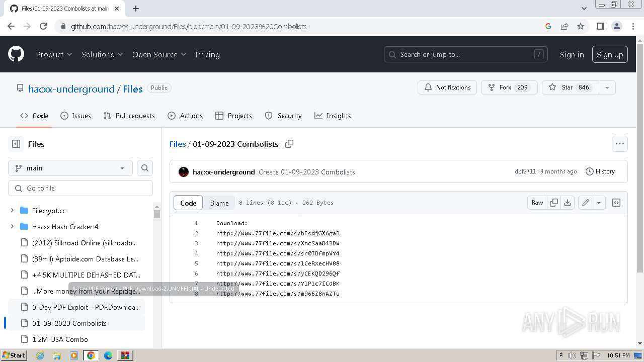Open Chrome menu three dots
The image size is (644, 362).
(633, 26)
